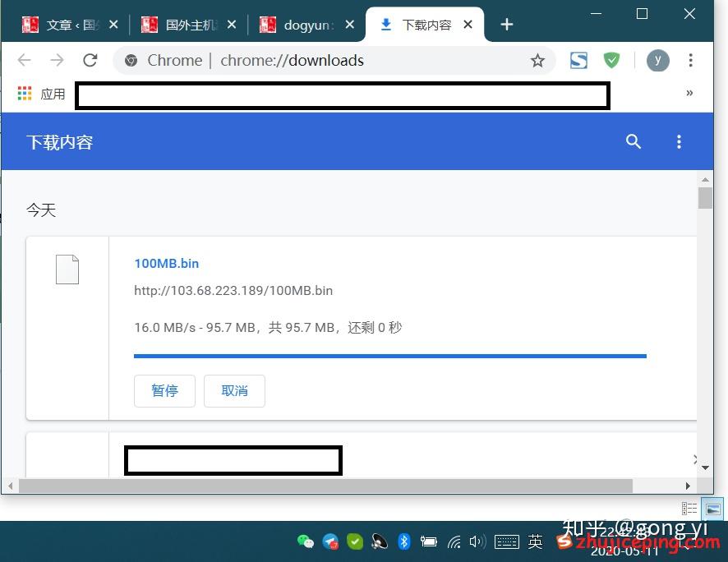Click the download progress bar
Viewport: 728px width, 562px height.
pyautogui.click(x=390, y=356)
